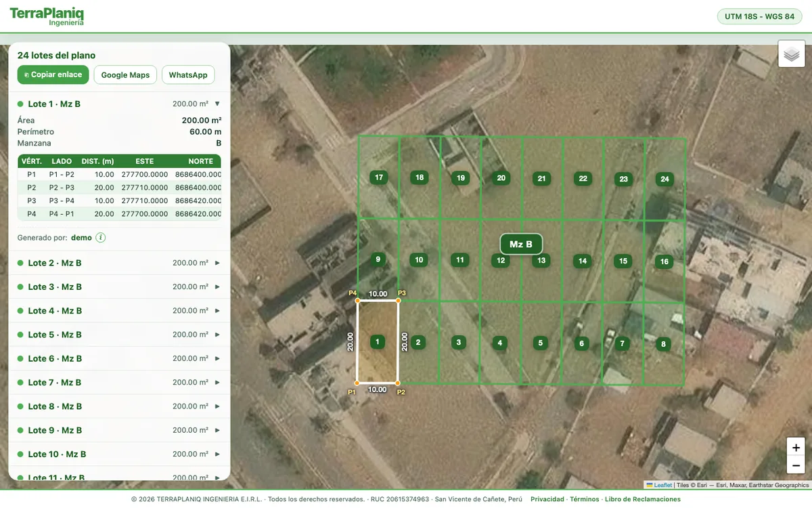Open plan in Google Maps
Screen dimensions: 812x508
point(125,75)
